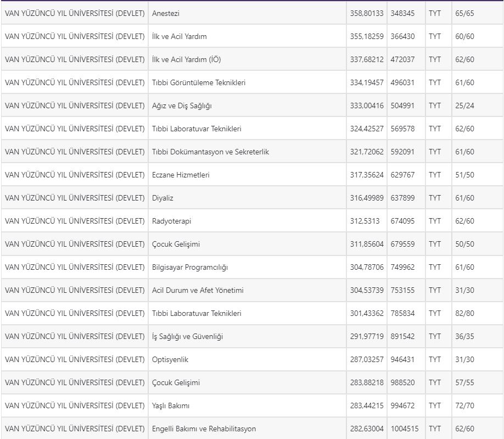Click score 311,85604 for Çocuk Gelişimi
504x439 pixels.
click(367, 244)
